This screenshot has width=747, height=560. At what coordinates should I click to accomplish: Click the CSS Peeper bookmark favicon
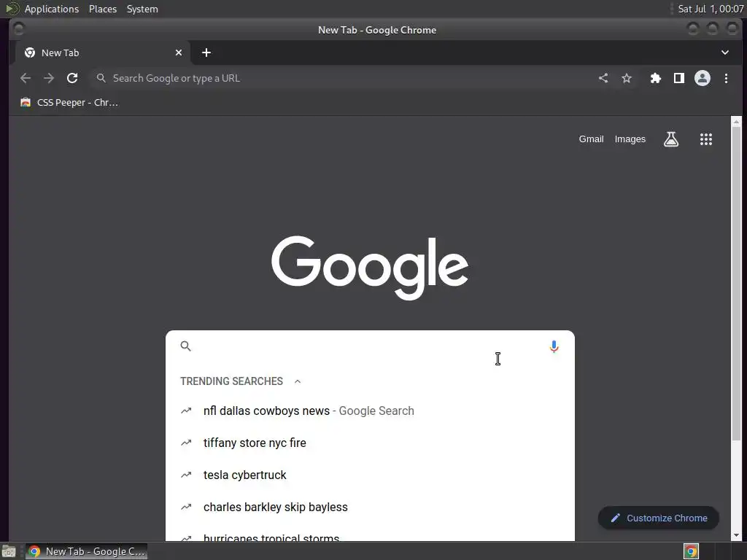[x=26, y=102]
